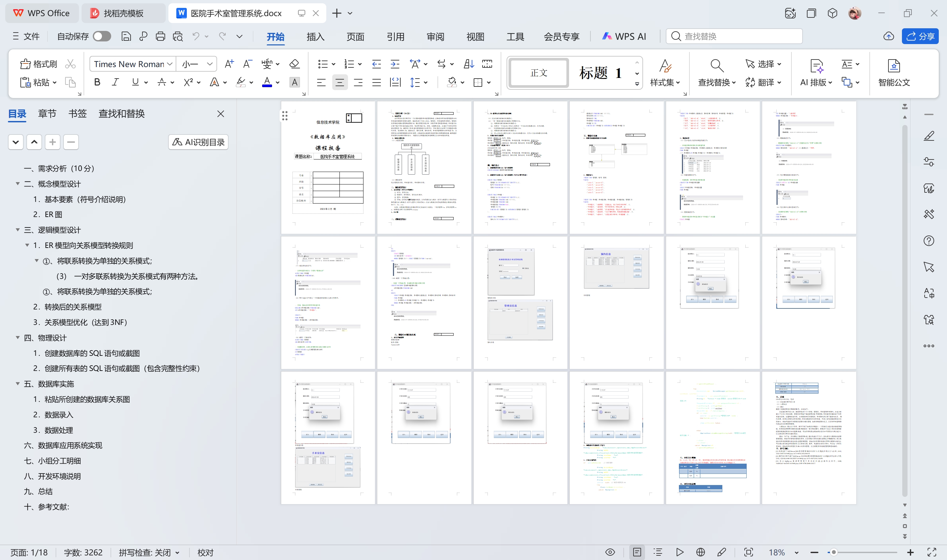Viewport: 947px width, 560px height.
Task: Click the eraser clear formatting icon
Action: point(294,64)
